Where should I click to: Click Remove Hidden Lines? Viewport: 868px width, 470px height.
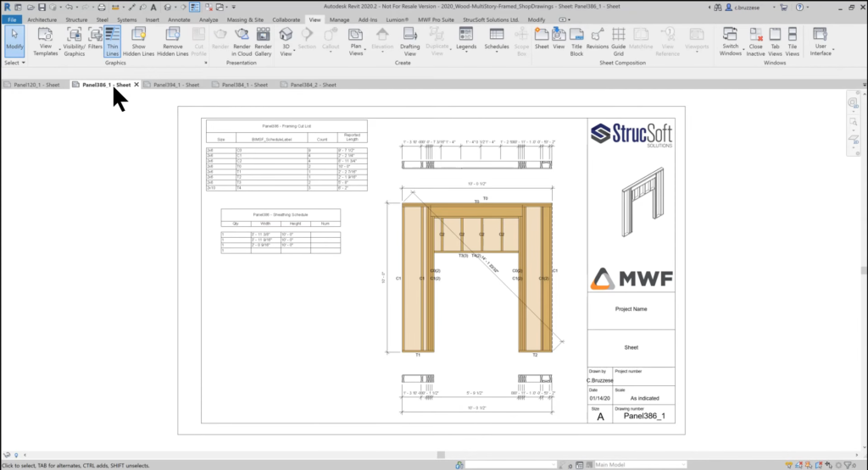(173, 41)
